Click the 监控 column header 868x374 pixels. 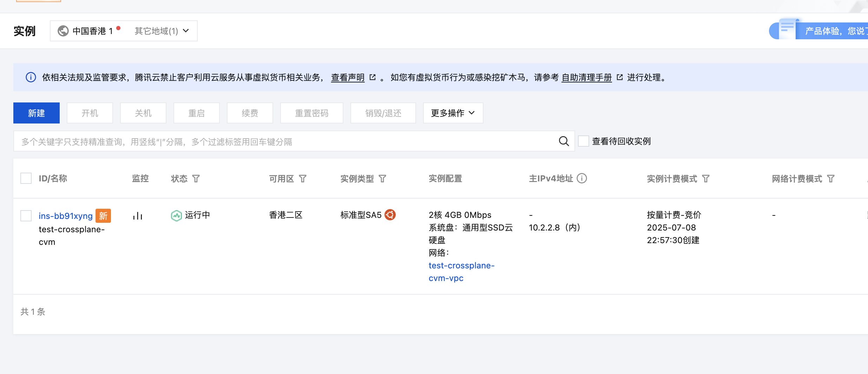(140, 178)
